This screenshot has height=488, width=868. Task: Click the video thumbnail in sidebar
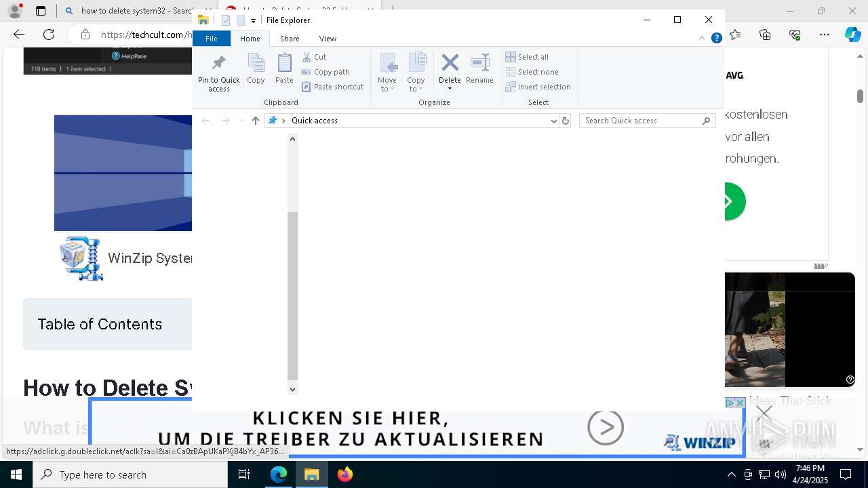[790, 330]
